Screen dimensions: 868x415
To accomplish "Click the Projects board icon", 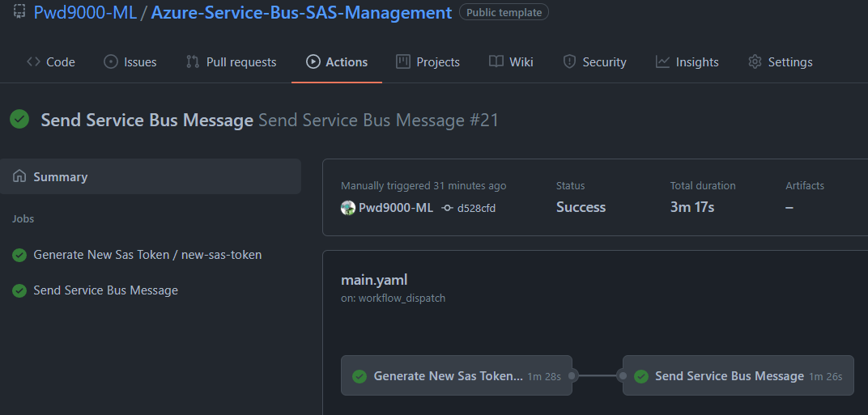I will 403,62.
